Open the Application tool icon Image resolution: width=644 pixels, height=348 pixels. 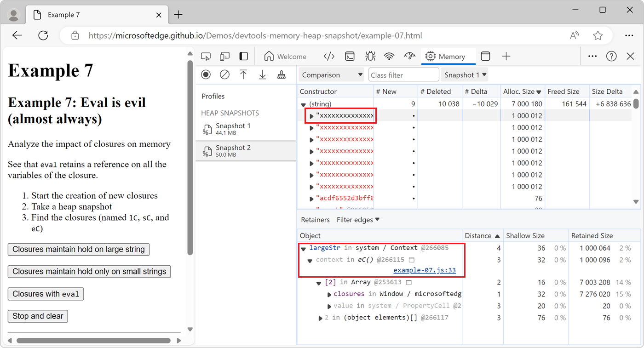(485, 57)
